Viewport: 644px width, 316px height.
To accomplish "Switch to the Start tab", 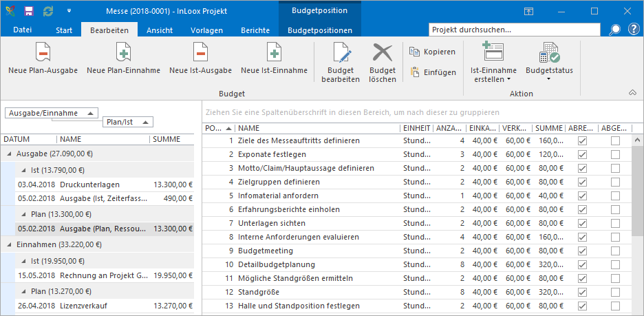I will pos(64,30).
